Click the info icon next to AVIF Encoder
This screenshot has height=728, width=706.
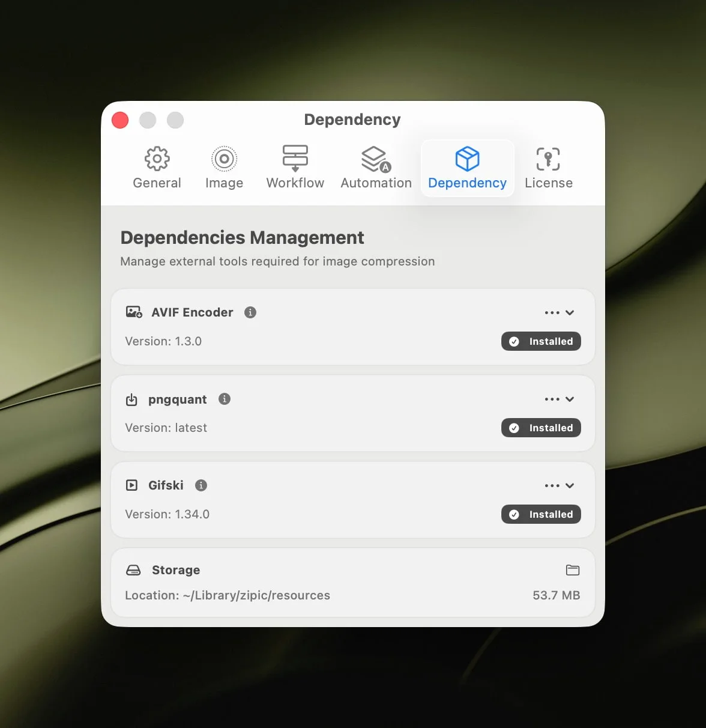pos(250,312)
